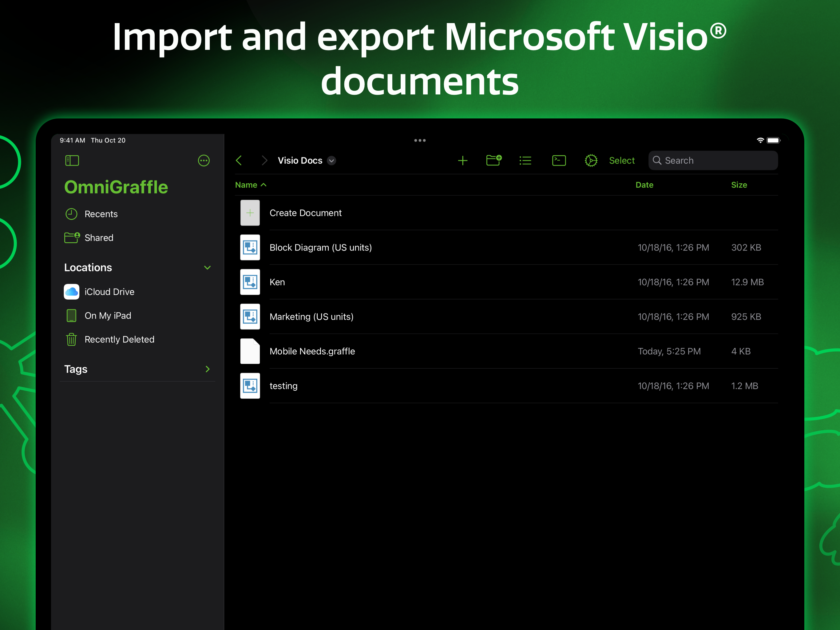Click the iCloud Drive cloud icon
The width and height of the screenshot is (840, 630).
tap(71, 292)
